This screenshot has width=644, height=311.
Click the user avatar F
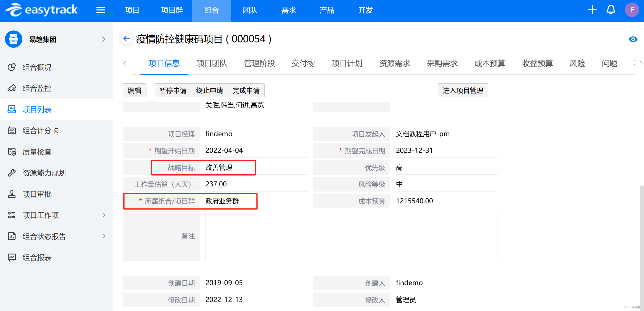coord(632,10)
